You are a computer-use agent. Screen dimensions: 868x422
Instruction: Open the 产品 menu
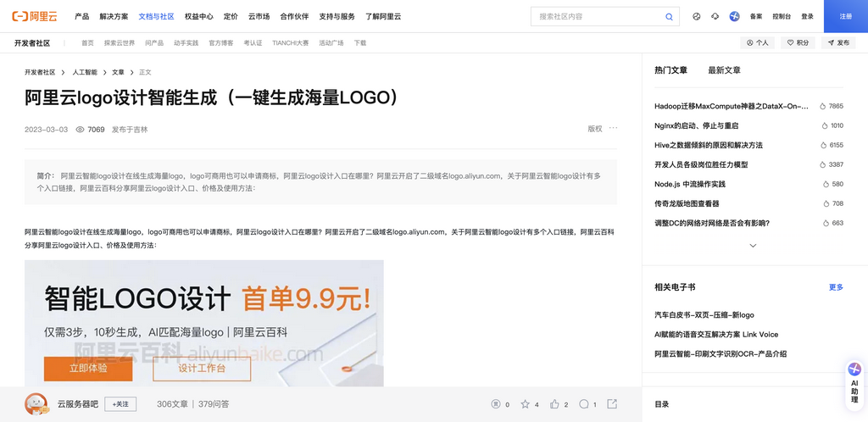pos(82,17)
